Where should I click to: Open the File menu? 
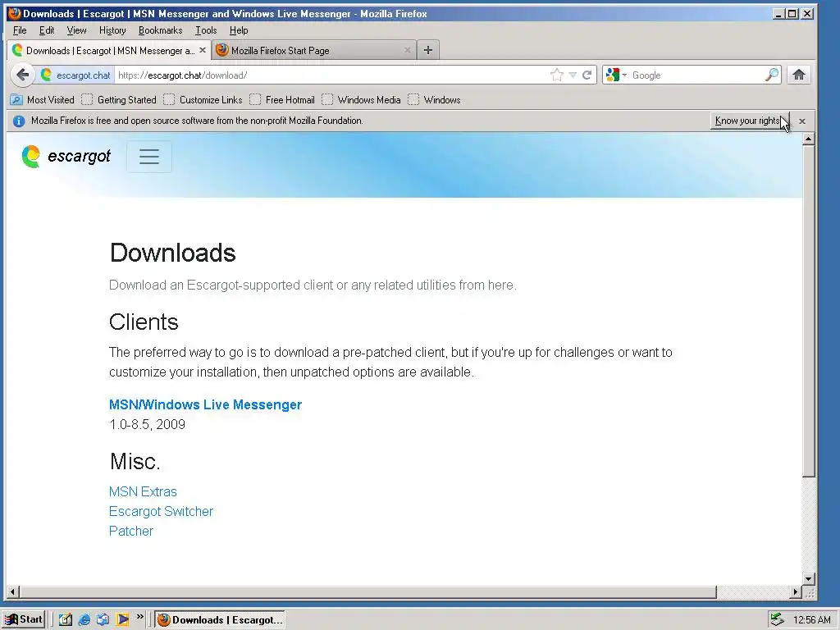tap(20, 30)
